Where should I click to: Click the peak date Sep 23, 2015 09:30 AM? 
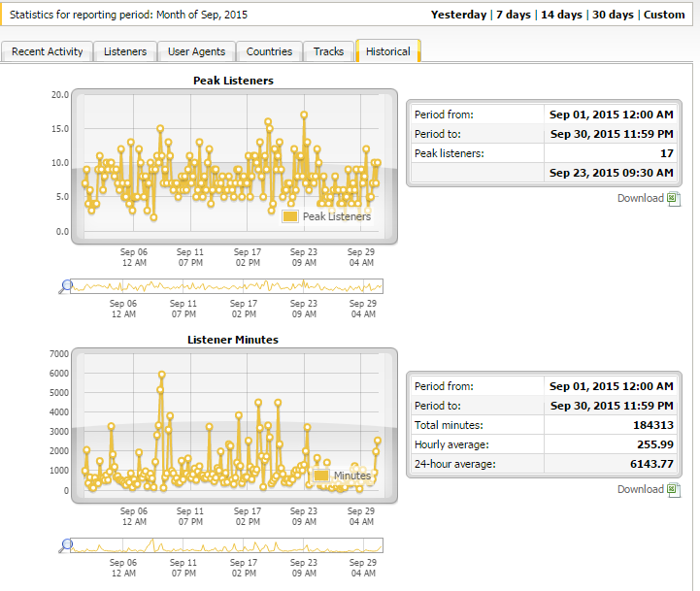[x=611, y=173]
